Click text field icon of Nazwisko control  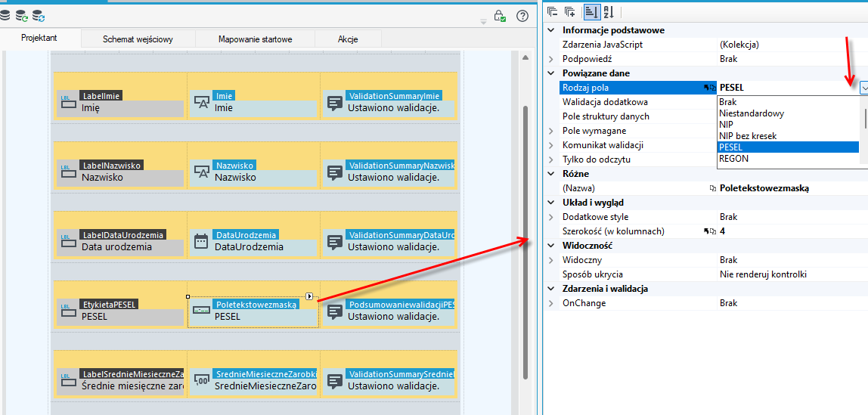(200, 172)
